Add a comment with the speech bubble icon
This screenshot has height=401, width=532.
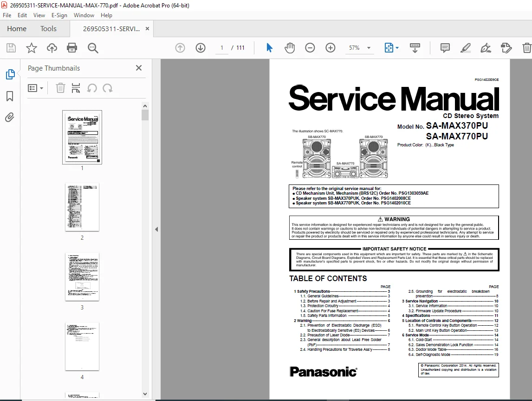click(445, 48)
